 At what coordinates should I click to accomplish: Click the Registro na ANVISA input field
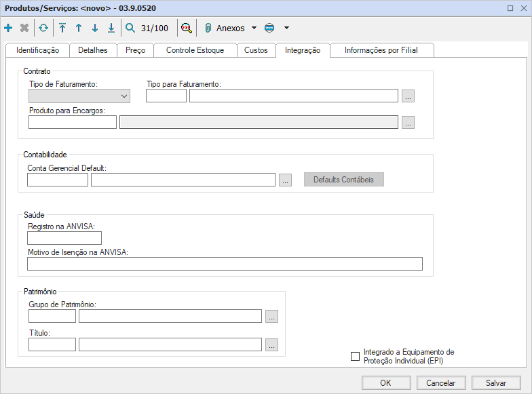[x=64, y=238]
